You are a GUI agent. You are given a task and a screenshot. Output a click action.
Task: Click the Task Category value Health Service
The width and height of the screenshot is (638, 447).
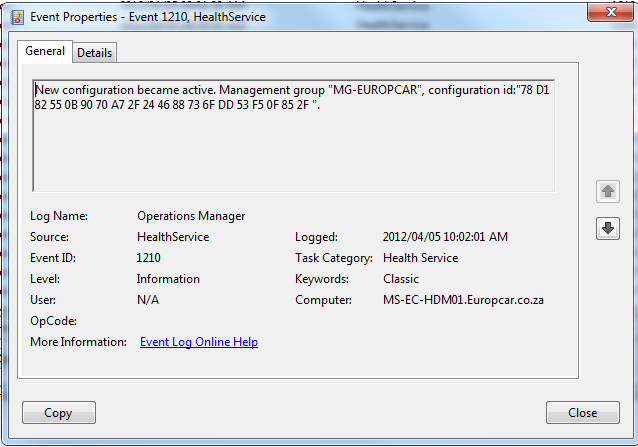(420, 258)
